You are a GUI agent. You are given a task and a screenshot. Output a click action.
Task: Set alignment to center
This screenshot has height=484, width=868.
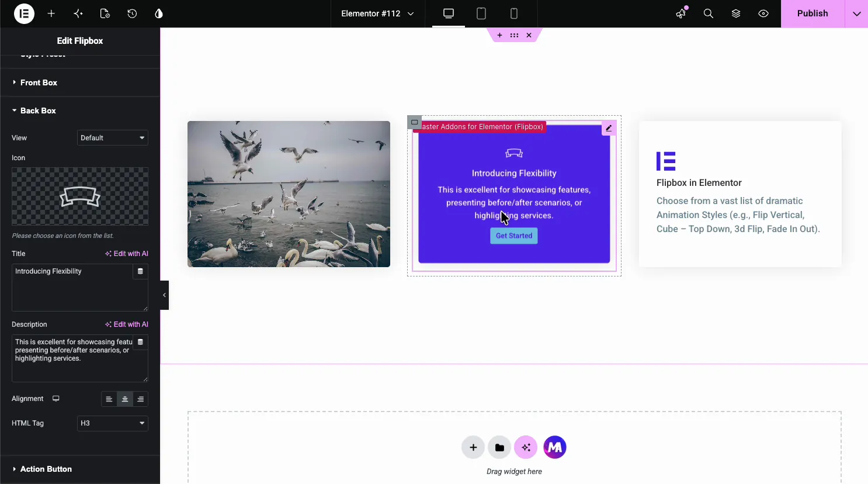[x=125, y=399]
